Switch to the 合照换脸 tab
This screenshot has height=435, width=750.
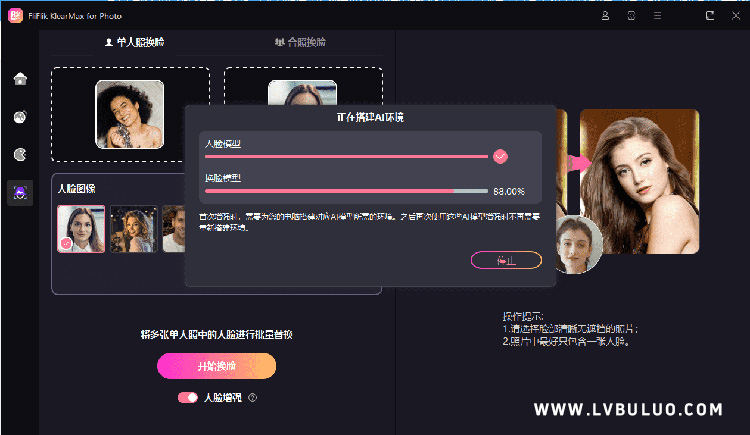point(300,42)
